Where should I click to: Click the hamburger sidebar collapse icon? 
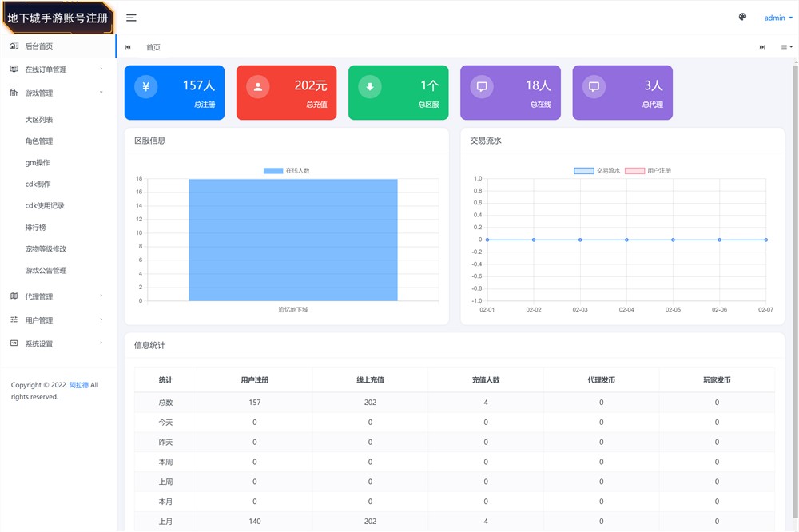pyautogui.click(x=131, y=18)
